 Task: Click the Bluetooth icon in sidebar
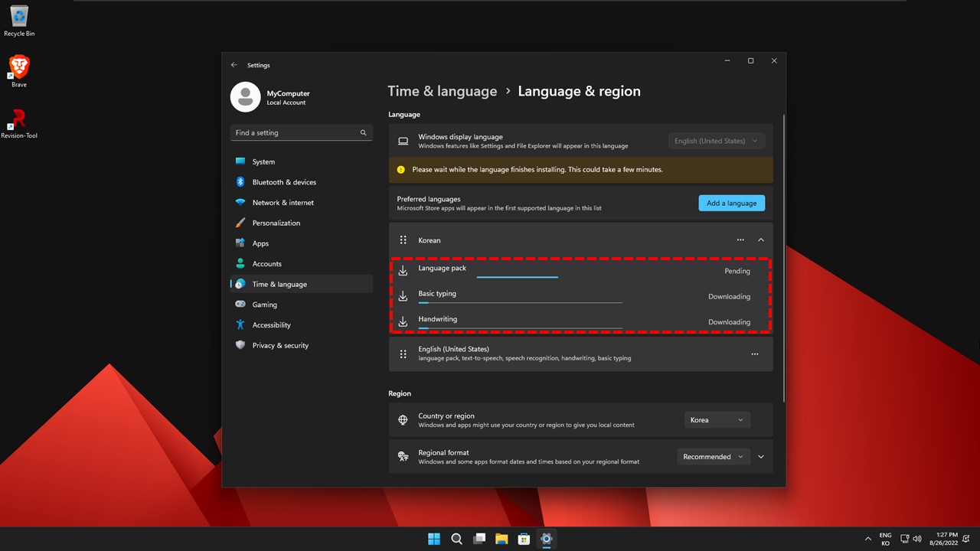240,182
